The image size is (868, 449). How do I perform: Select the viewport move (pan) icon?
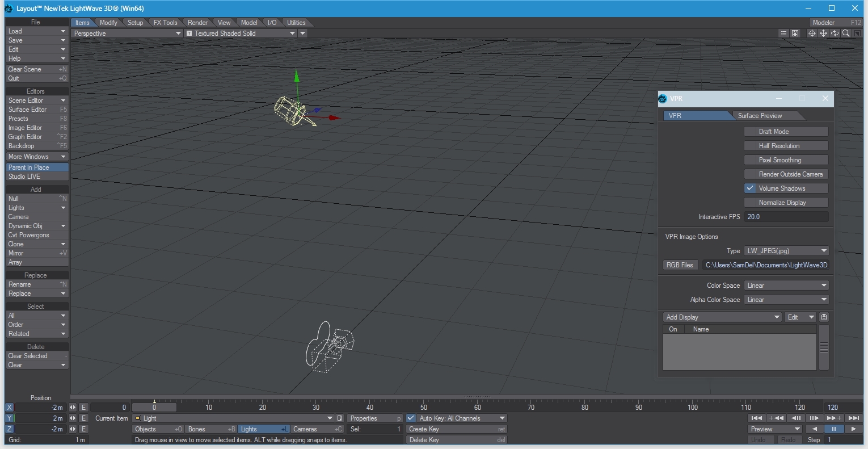[823, 33]
